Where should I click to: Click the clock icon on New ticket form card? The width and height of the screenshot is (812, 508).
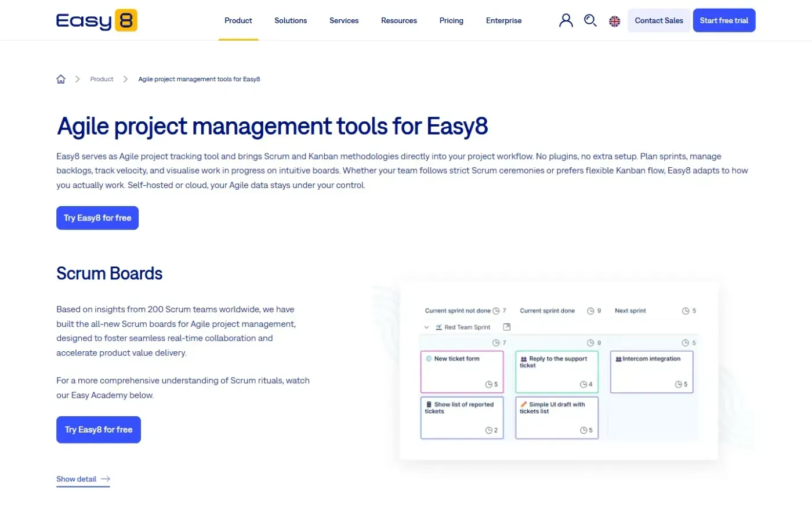click(x=488, y=384)
